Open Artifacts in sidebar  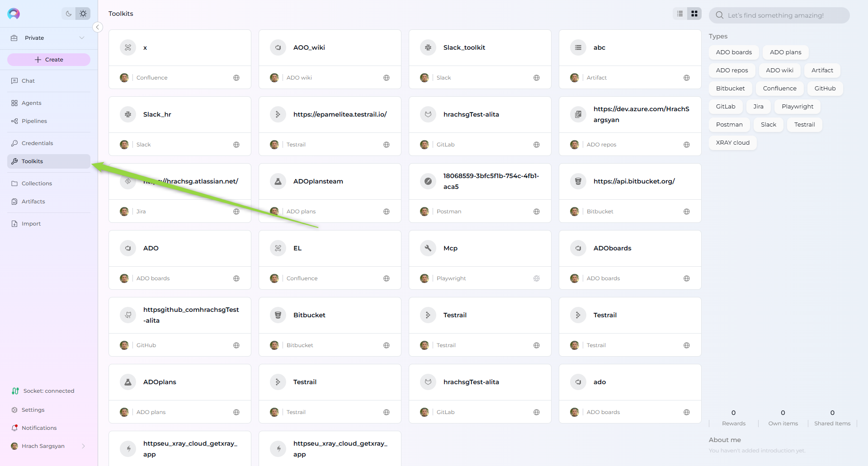tap(49, 202)
